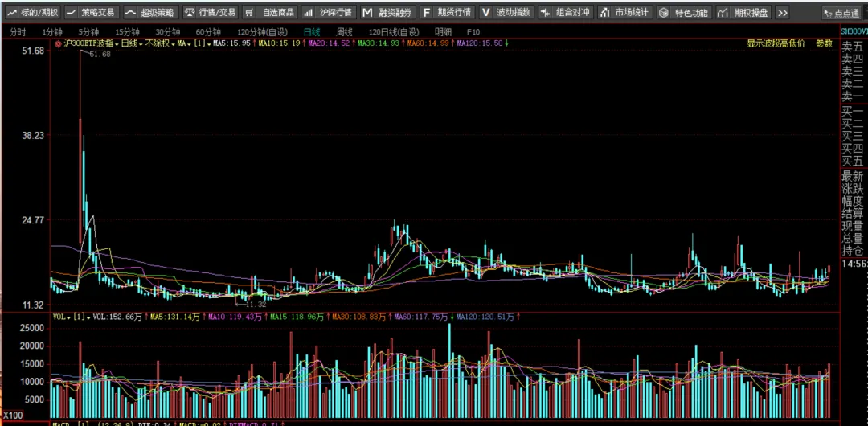
Task: Click the 点点通 cursor help icon
Action: tap(829, 12)
